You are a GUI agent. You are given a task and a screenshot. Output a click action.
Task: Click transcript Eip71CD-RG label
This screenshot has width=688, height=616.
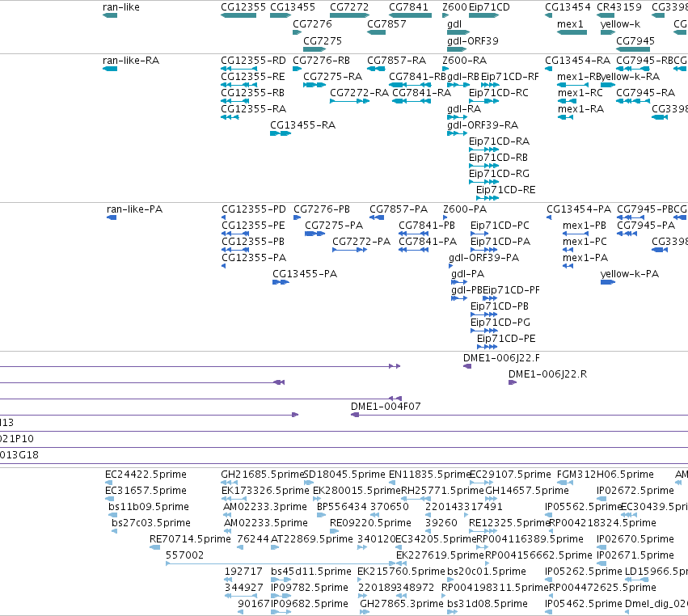point(500,174)
